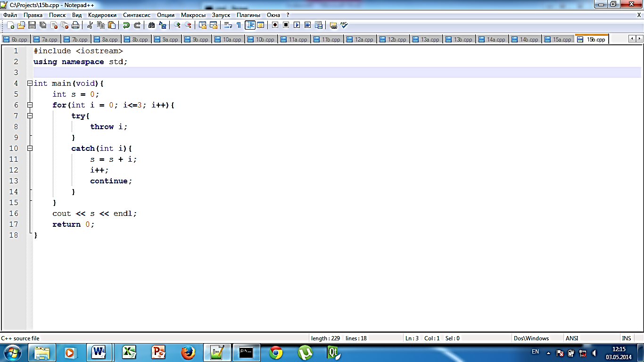Stop macro recording with the stop icon
The image size is (644, 362).
286,25
